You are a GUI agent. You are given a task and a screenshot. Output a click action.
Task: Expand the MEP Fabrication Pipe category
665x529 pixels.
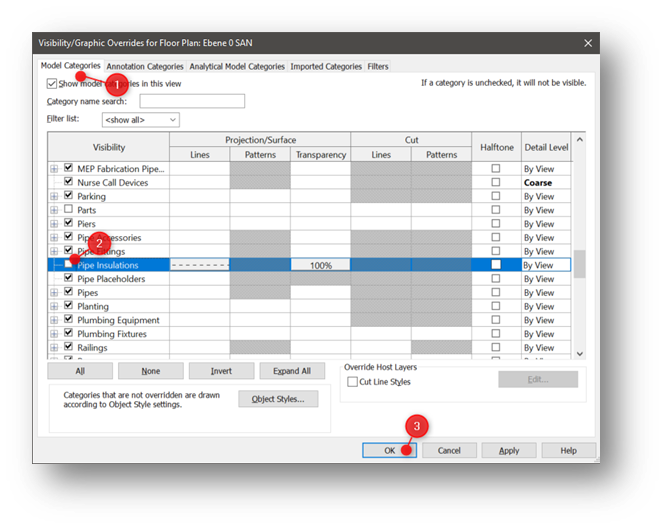[x=54, y=169]
